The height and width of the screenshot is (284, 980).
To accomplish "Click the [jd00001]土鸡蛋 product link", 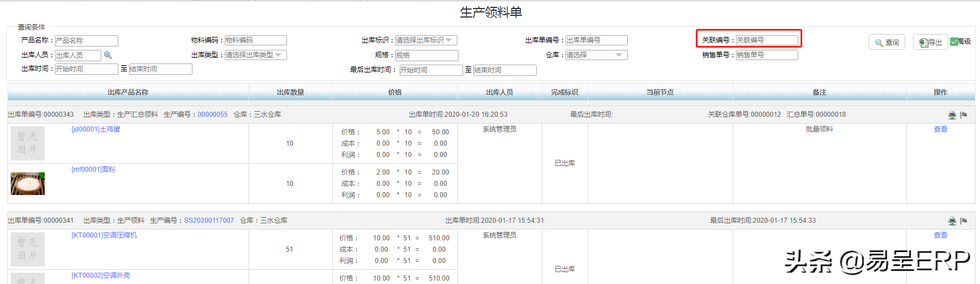I will pos(96,129).
